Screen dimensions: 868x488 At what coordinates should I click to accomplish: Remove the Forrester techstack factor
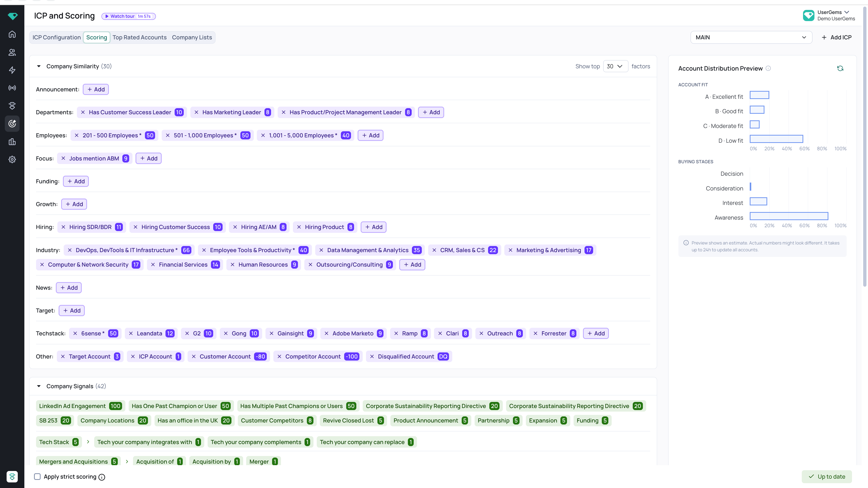click(536, 333)
